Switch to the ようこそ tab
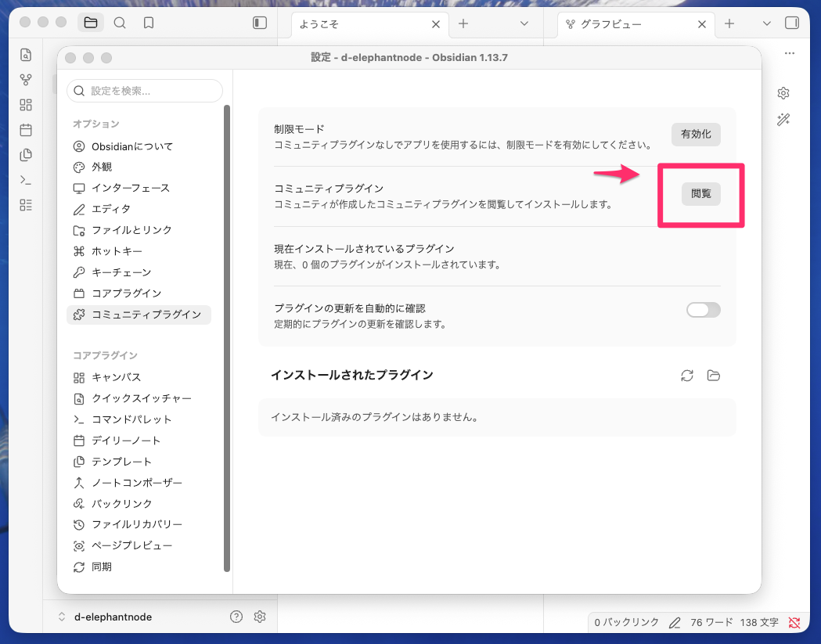The width and height of the screenshot is (821, 644). [369, 24]
